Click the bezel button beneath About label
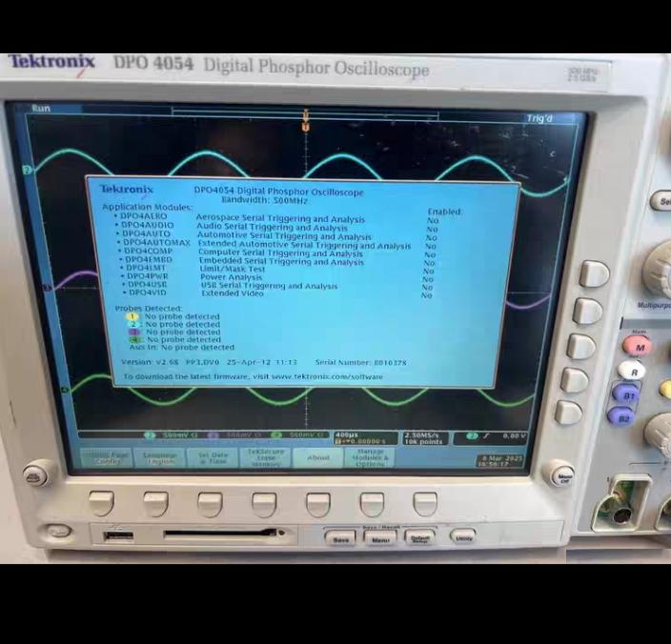This screenshot has height=644, width=671. point(318,504)
